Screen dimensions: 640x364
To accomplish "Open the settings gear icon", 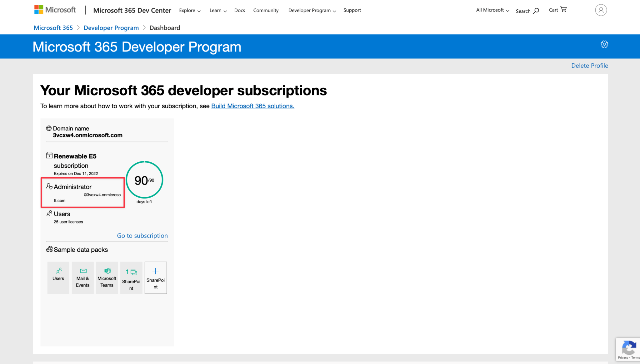I will tap(604, 44).
